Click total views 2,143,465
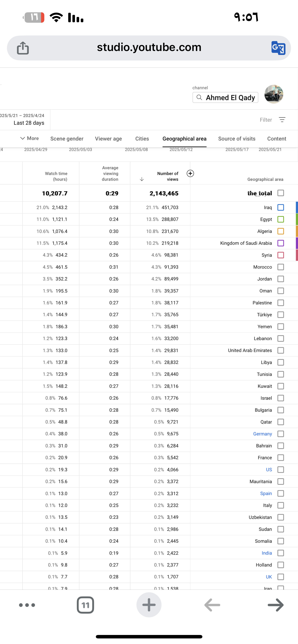Viewport: 298px width, 644px height. [164, 193]
